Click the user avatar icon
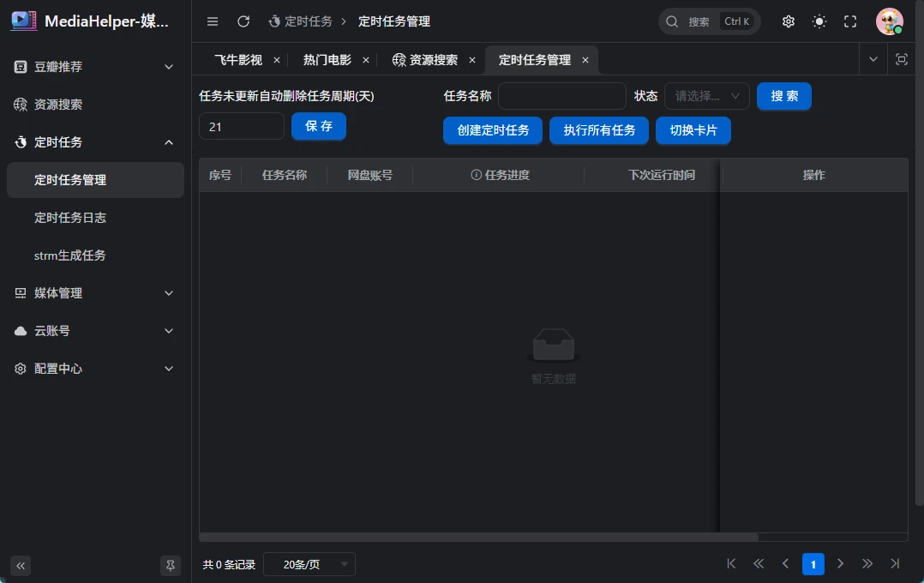This screenshot has height=583, width=924. (x=889, y=21)
